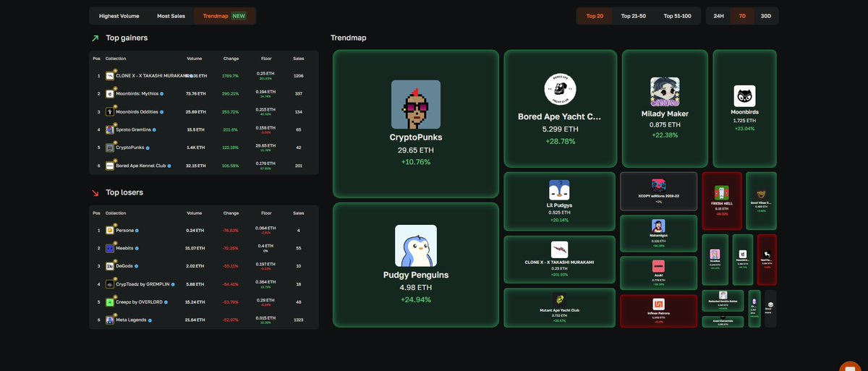Select the Azuki red logo tile
The image size is (868, 371).
[x=658, y=267]
